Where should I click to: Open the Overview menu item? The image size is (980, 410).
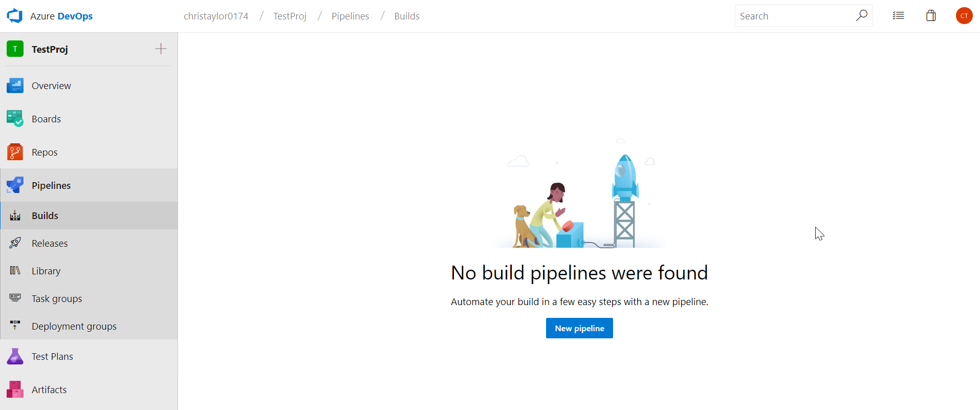point(51,85)
